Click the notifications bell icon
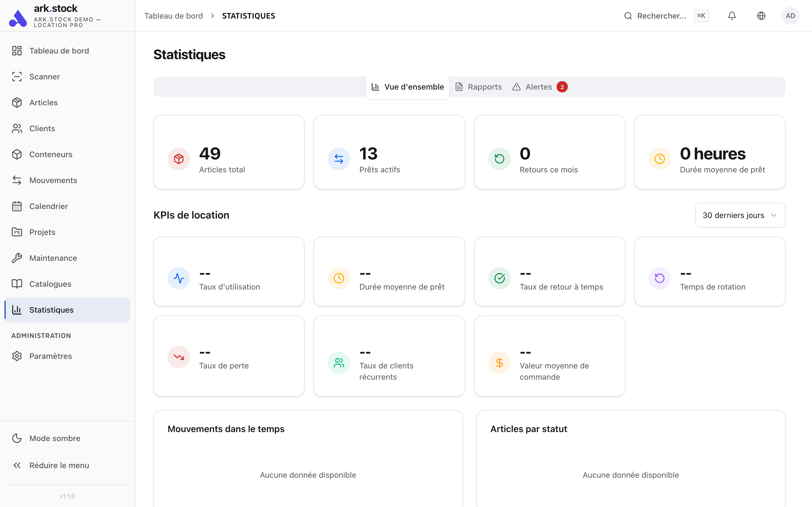The image size is (812, 507). [x=732, y=15]
